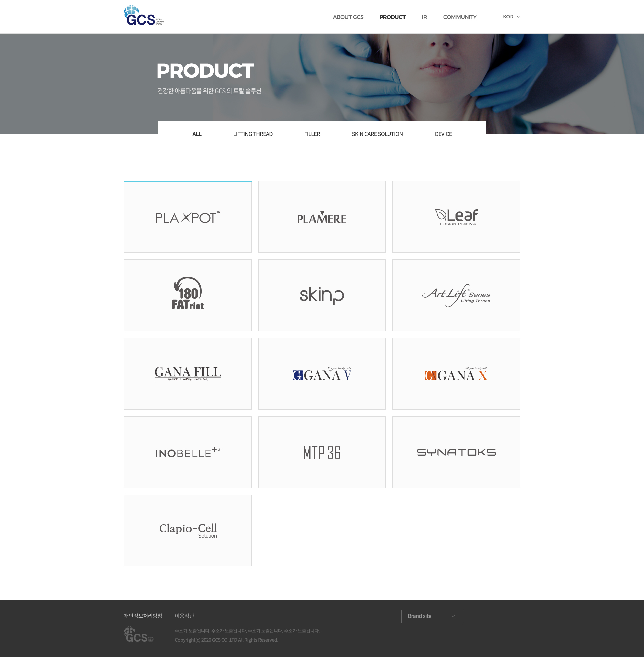Open the PLAMERE product card
The width and height of the screenshot is (644, 657).
coord(322,217)
